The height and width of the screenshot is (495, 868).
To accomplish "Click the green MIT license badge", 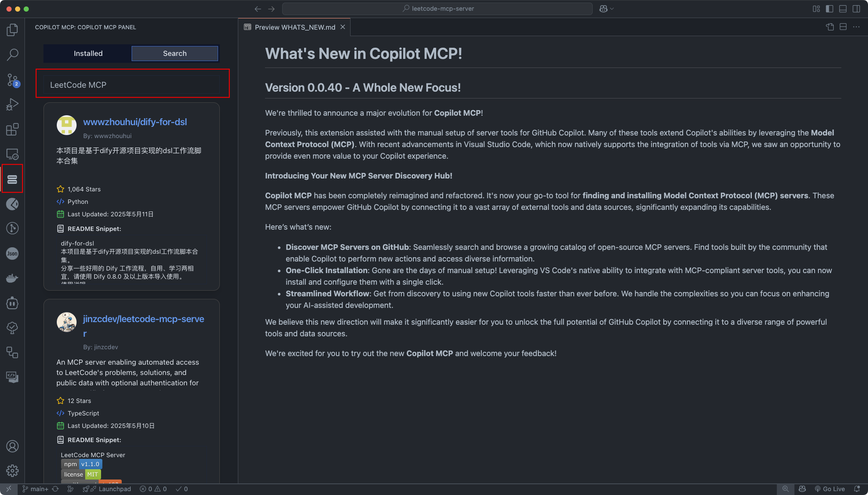I will tap(92, 474).
